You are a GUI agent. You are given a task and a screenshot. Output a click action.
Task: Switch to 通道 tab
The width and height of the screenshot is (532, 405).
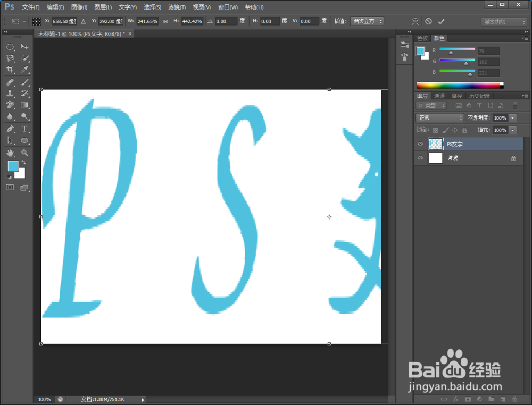tap(439, 96)
